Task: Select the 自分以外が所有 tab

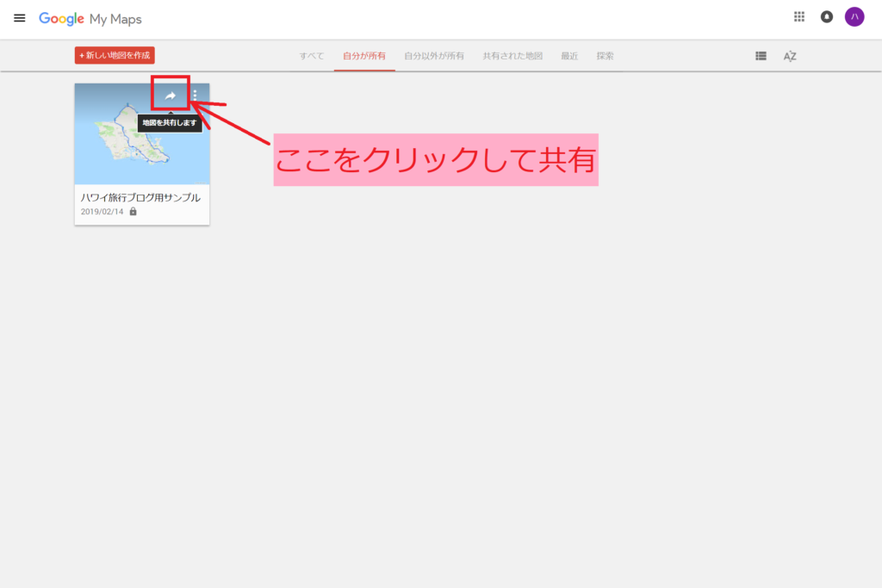Action: 434,56
